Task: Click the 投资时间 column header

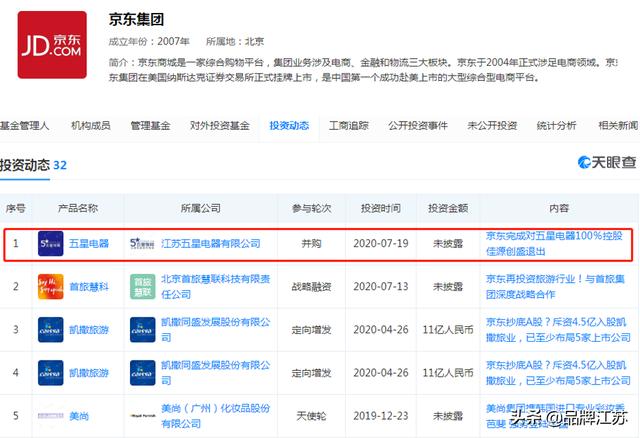Action: coord(381,209)
